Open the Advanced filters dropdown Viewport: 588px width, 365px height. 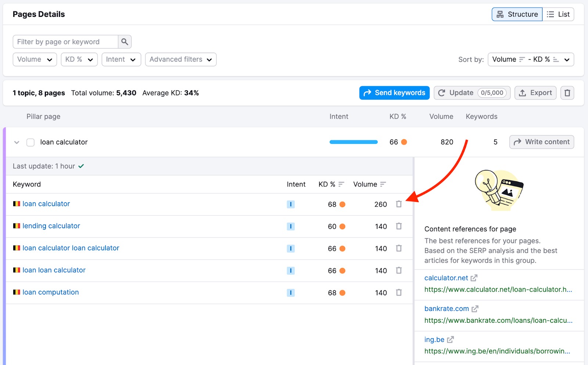click(181, 60)
